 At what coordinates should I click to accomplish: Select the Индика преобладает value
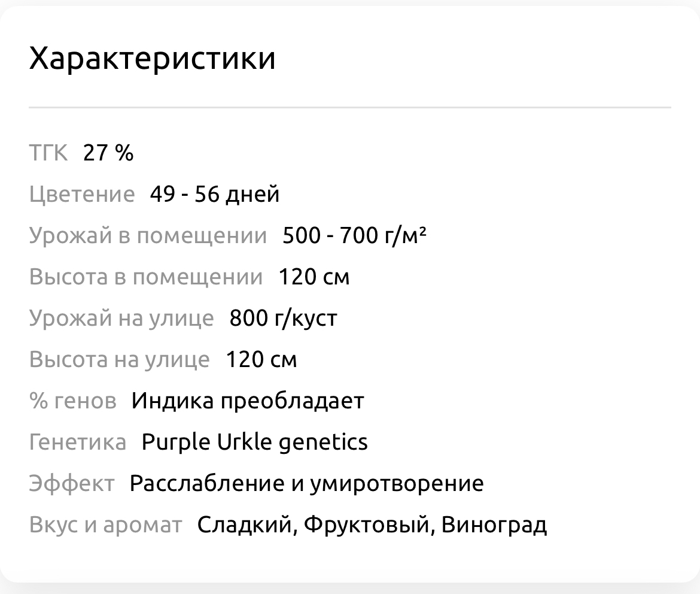pyautogui.click(x=248, y=401)
